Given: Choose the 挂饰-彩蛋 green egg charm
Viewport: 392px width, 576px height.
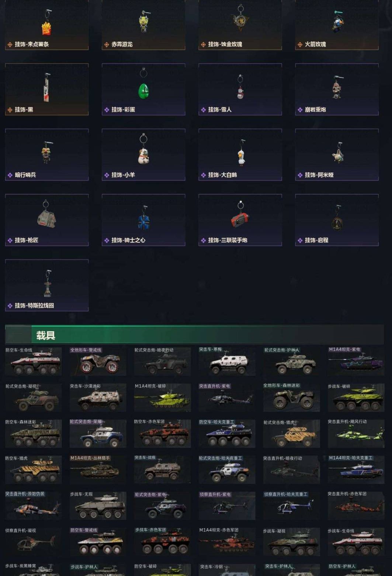Looking at the screenshot, I should [x=143, y=89].
